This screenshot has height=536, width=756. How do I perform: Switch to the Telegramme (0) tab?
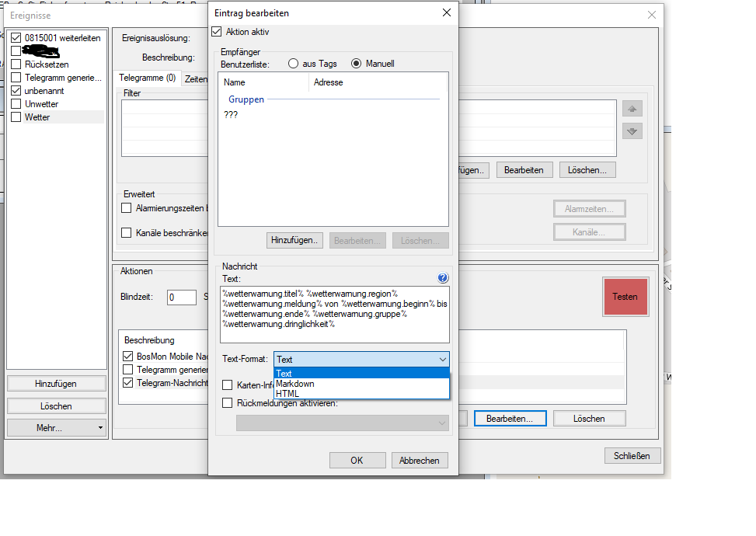click(146, 78)
